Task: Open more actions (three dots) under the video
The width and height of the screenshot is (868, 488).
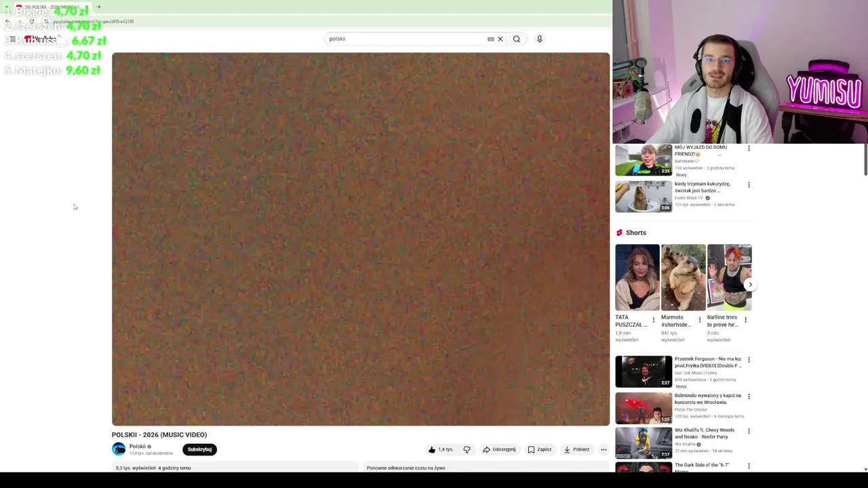Action: [604, 449]
